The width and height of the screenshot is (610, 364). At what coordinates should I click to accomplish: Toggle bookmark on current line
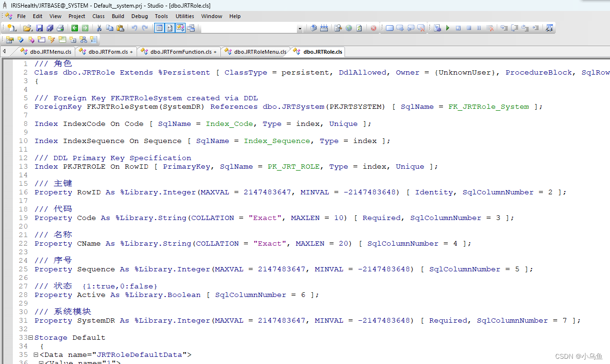click(390, 28)
